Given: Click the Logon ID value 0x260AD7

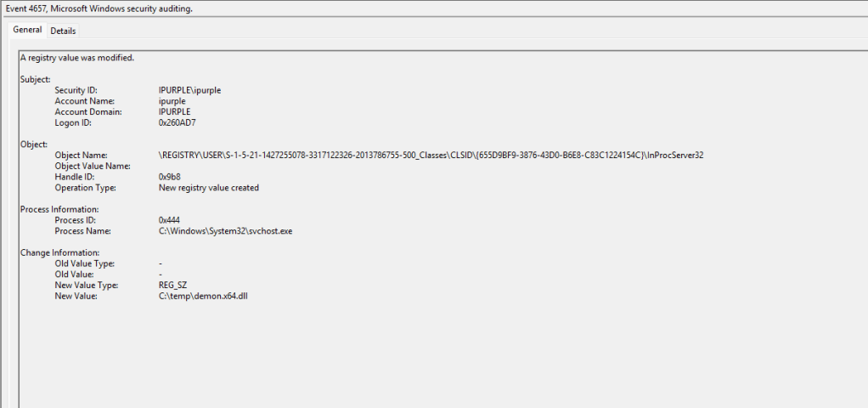Looking at the screenshot, I should pyautogui.click(x=177, y=122).
